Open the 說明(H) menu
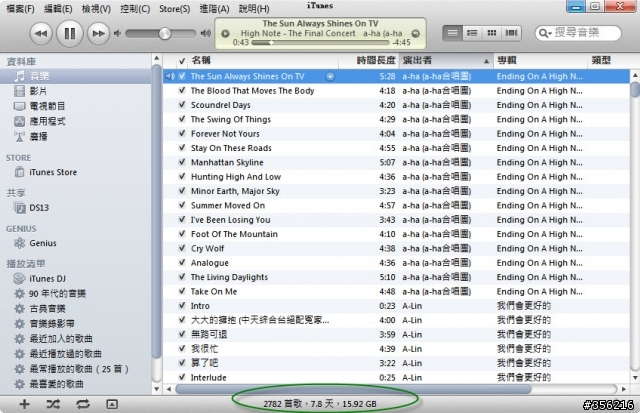The image size is (640, 413). click(254, 9)
